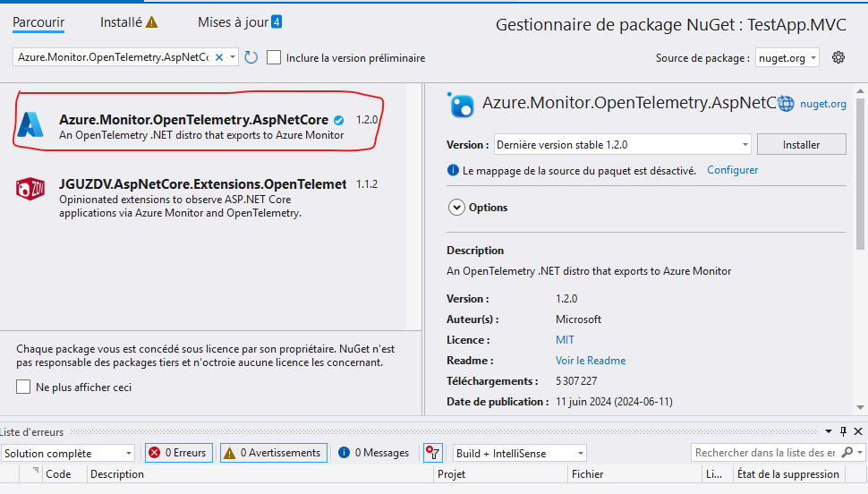The image size is (868, 494).
Task: Toggle the 0 Avertissements filter
Action: click(x=274, y=453)
